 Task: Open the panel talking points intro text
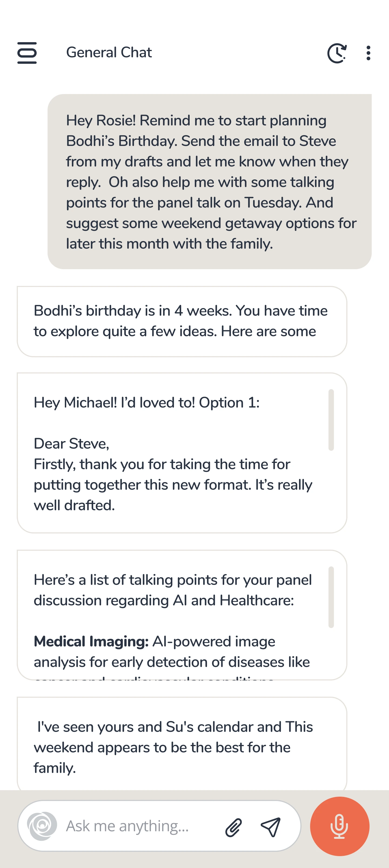[x=173, y=590]
